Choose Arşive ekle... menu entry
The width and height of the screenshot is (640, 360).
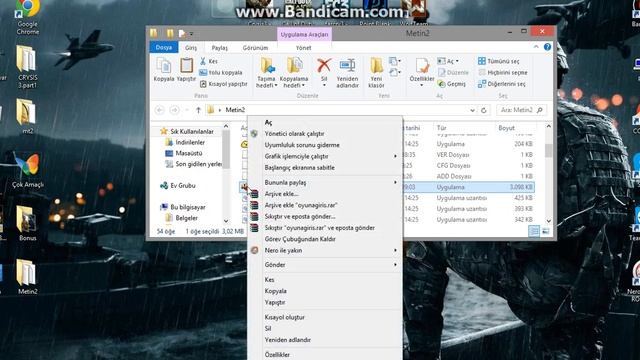click(x=324, y=194)
